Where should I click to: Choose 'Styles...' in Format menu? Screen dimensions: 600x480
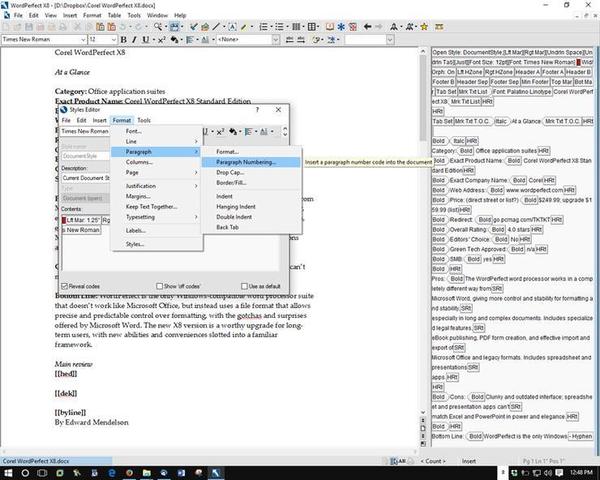pos(157,244)
